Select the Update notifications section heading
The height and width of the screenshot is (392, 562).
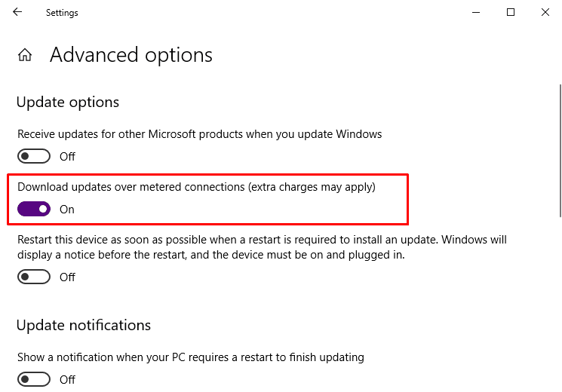(x=84, y=326)
